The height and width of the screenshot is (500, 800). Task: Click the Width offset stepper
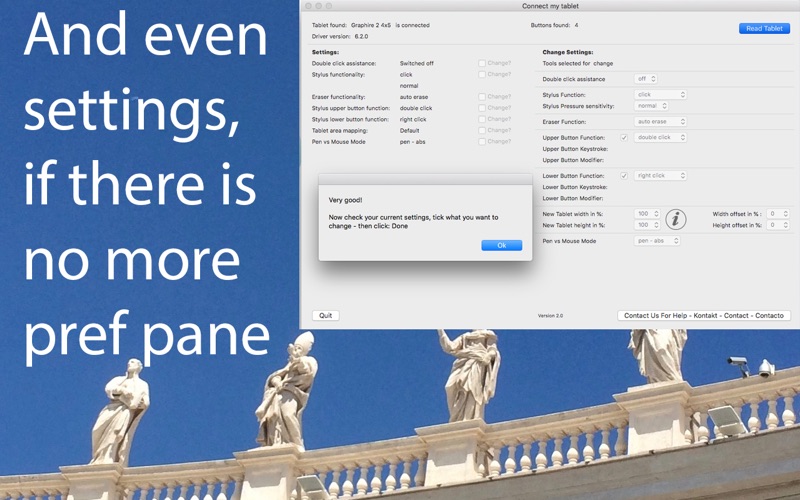click(786, 214)
